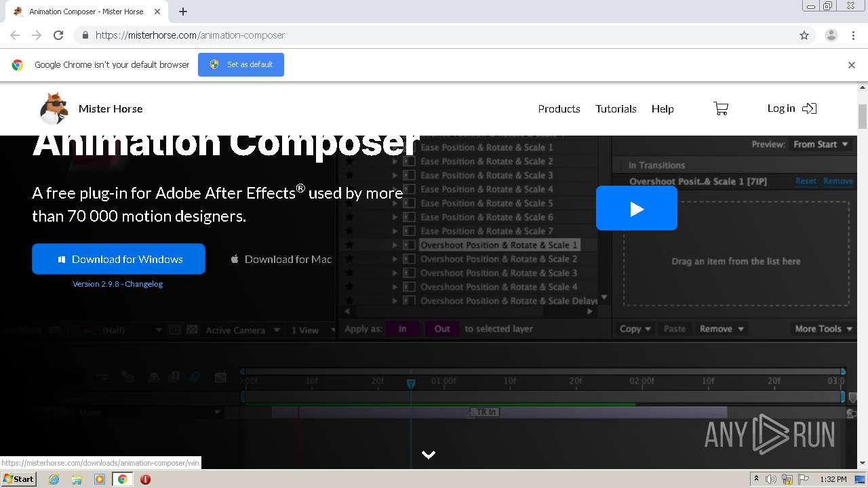Bookmark this page with the star icon
Image resolution: width=868 pixels, height=488 pixels.
[804, 35]
